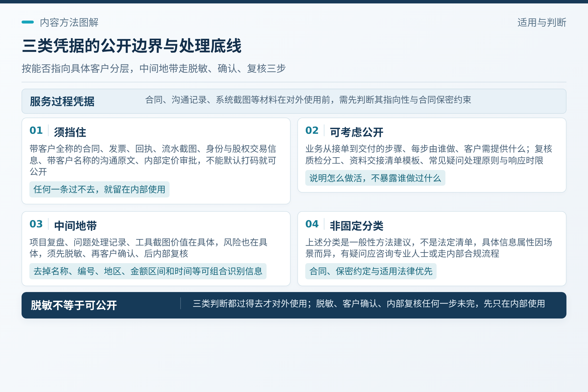This screenshot has width=588, height=392.
Task: Click the header label 内容方法图解
Action: point(69,23)
